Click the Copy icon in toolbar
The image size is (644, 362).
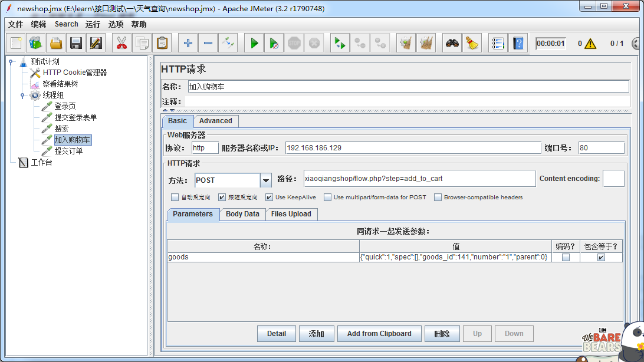coord(142,43)
